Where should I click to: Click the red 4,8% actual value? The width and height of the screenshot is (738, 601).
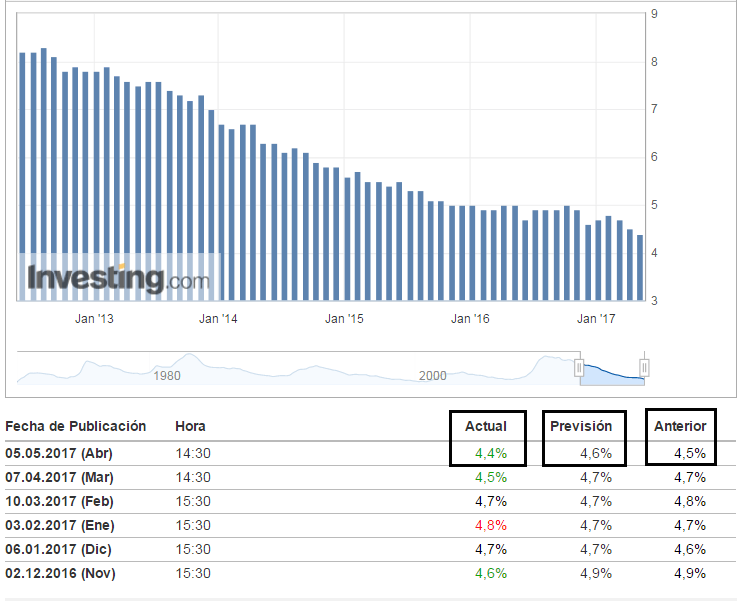pyautogui.click(x=491, y=525)
